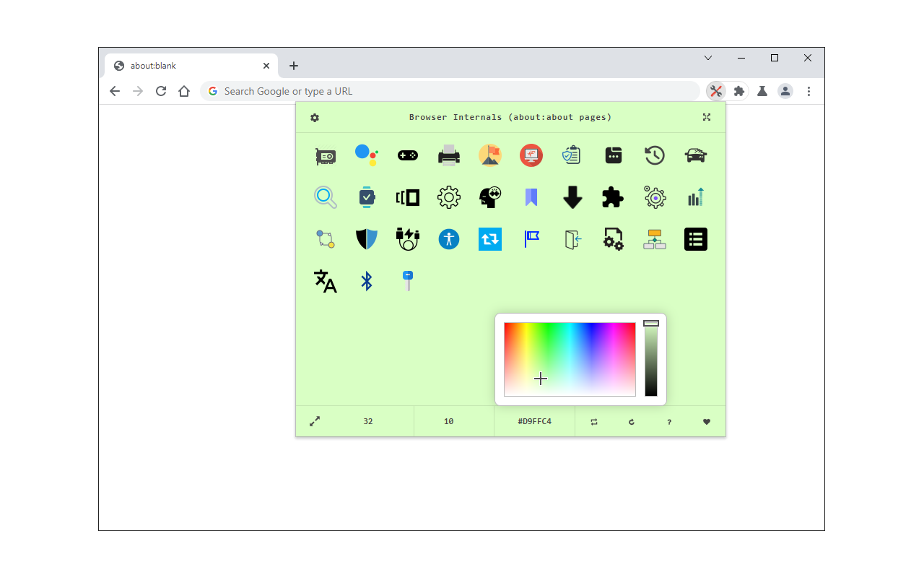Expand the popup with the fullscreen icon
924x578 pixels.
click(x=706, y=116)
